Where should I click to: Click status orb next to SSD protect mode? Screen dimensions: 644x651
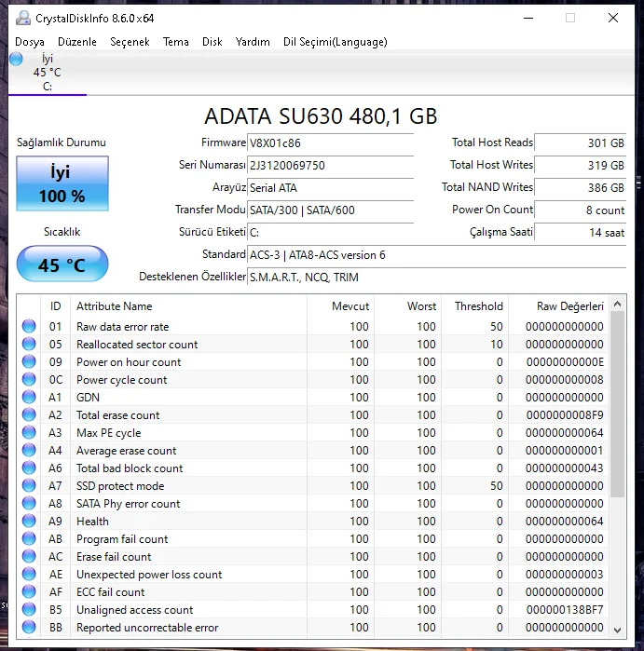coord(29,486)
